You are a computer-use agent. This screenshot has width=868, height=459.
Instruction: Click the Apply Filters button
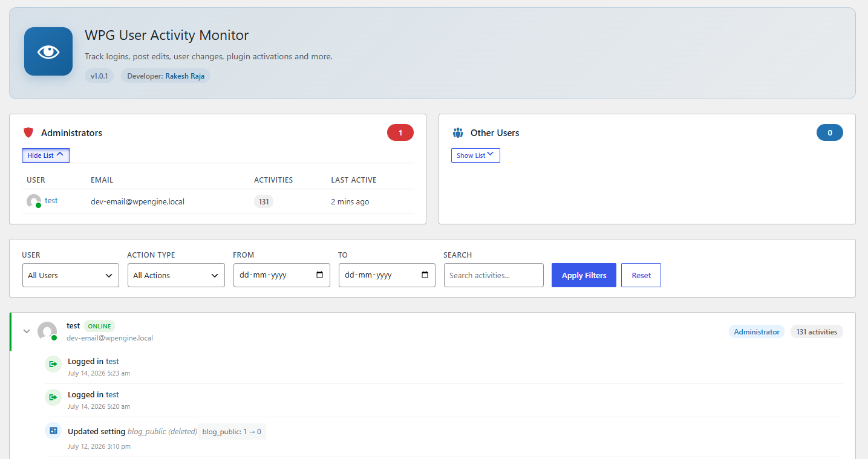pos(584,275)
